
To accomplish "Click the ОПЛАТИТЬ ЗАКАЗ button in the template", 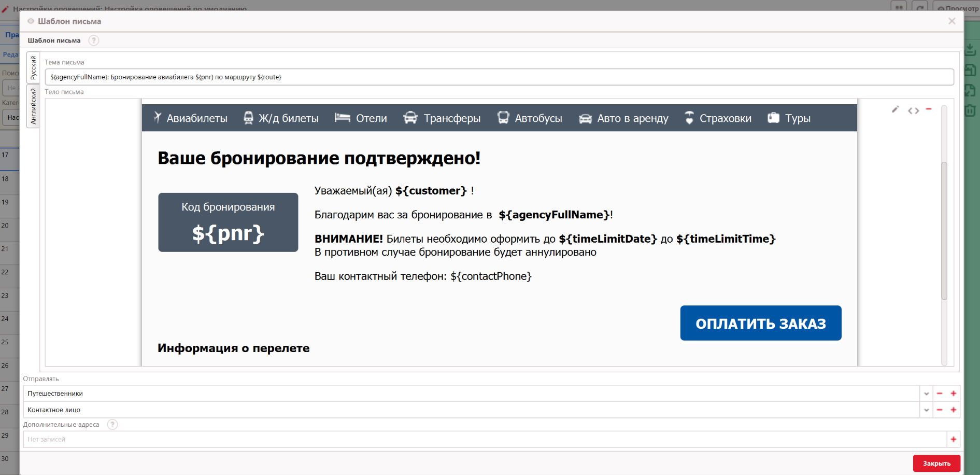I will tap(760, 323).
